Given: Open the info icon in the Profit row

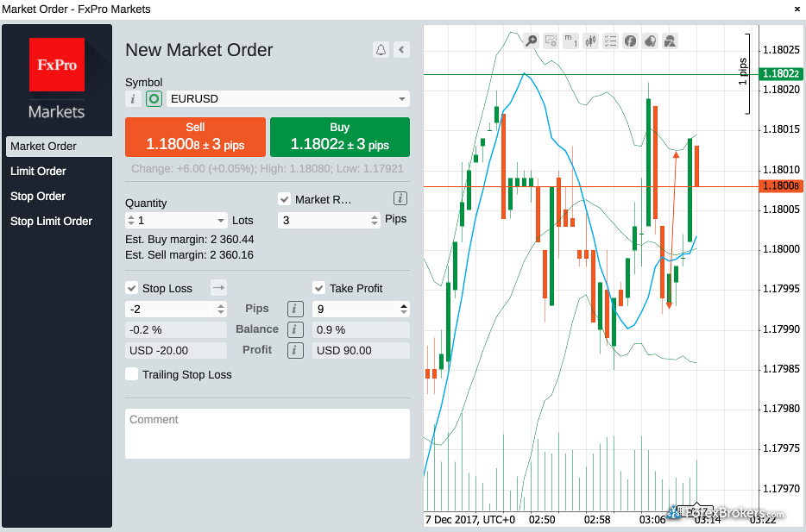Looking at the screenshot, I should click(x=295, y=350).
